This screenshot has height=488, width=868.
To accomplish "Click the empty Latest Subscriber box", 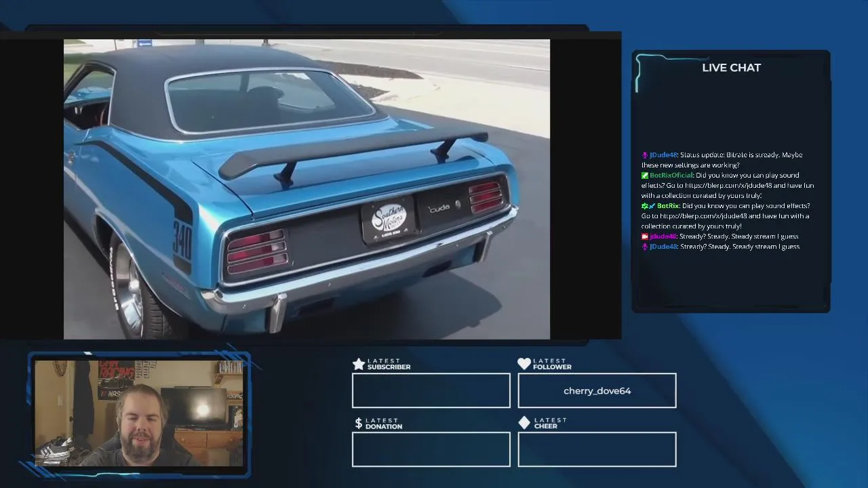I will click(431, 390).
